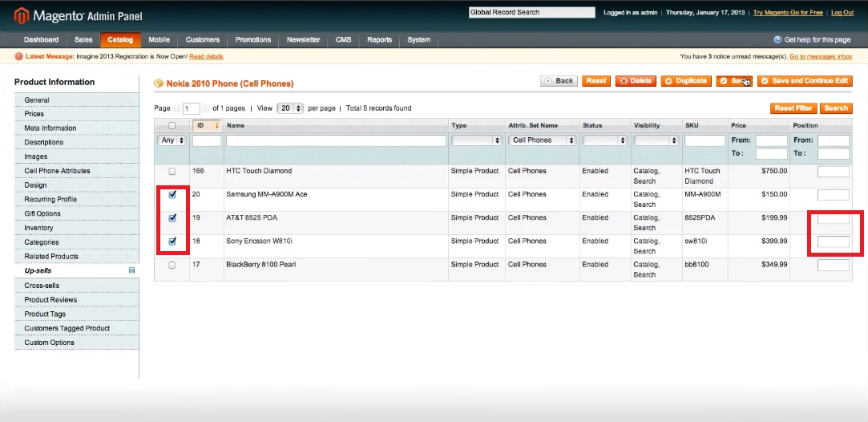
Task: Select the Inventory tab
Action: click(77, 228)
